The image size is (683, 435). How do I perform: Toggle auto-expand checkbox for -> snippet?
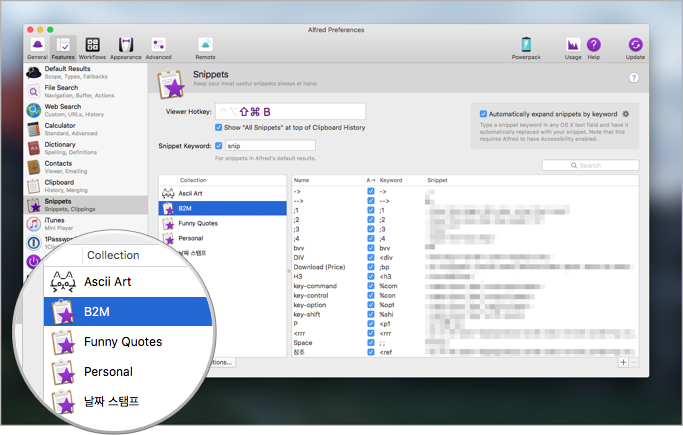pyautogui.click(x=371, y=191)
